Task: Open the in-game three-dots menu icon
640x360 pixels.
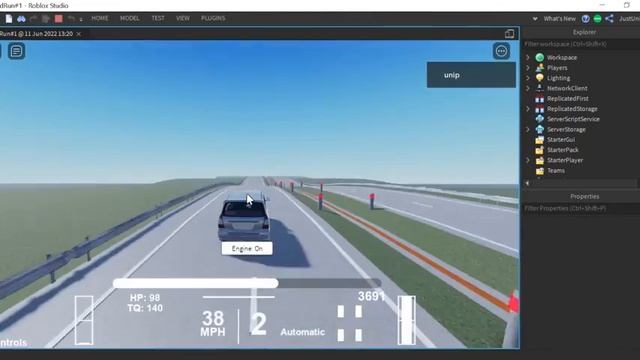Action: (x=501, y=51)
